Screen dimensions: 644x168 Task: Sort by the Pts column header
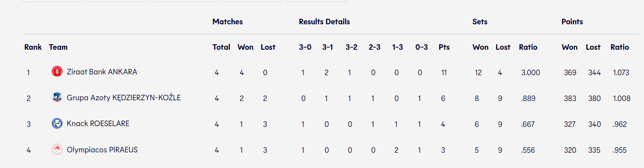point(444,47)
